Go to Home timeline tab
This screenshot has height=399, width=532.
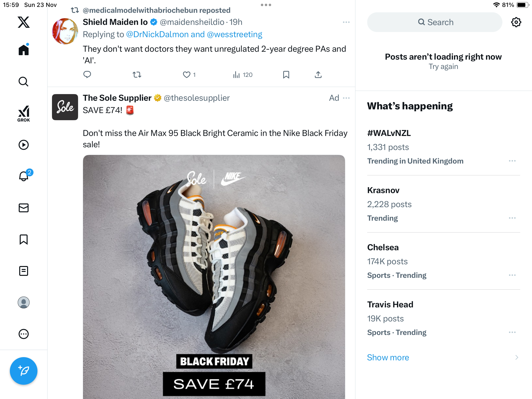tap(24, 50)
